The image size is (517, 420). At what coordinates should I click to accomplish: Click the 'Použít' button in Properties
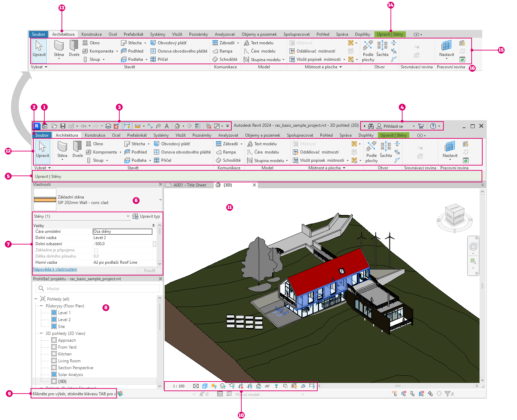(x=150, y=271)
